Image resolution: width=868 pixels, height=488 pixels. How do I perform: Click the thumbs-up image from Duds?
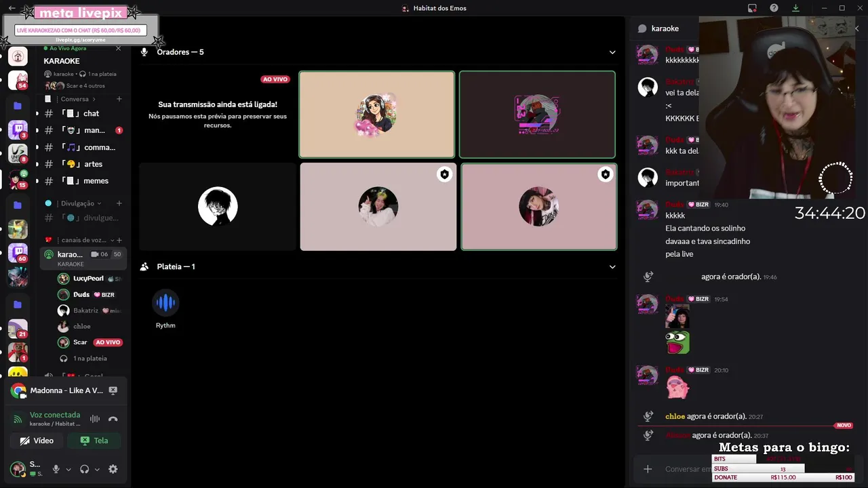pyautogui.click(x=677, y=316)
